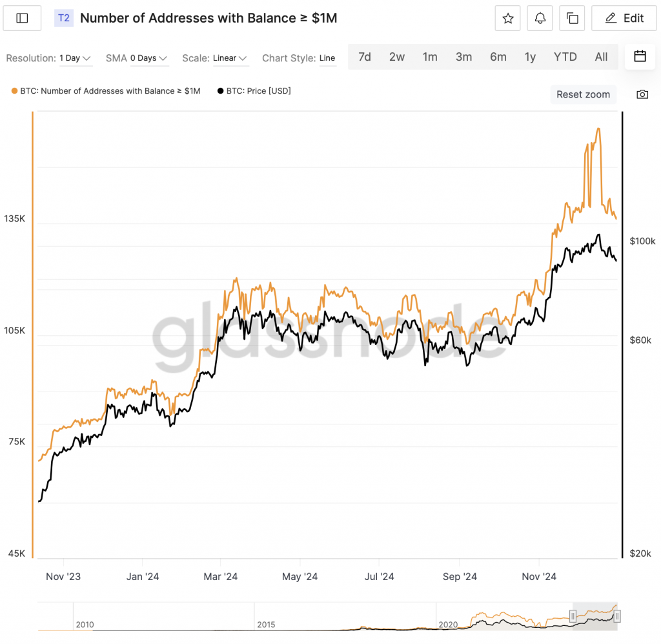Click the Sep '24 x-axis label

460,577
